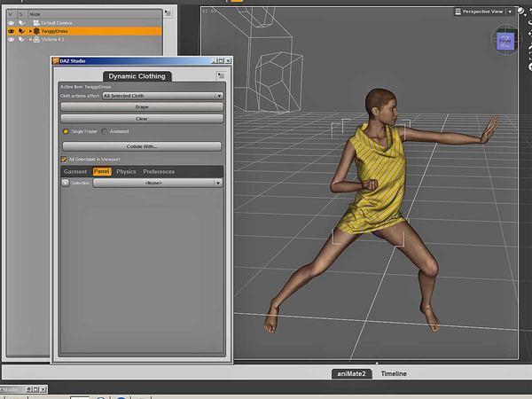Image resolution: width=532 pixels, height=399 pixels.
Task: Switch to the Garment tab
Action: point(75,172)
